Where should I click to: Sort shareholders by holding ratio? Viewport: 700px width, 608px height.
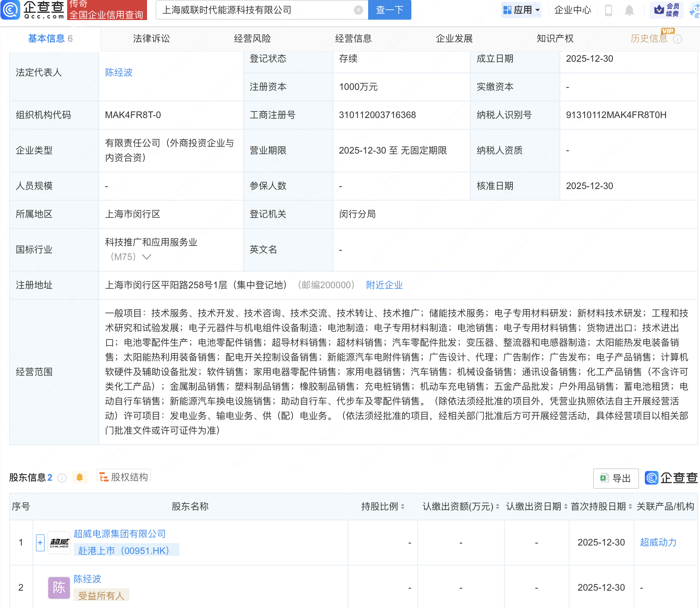pos(402,507)
